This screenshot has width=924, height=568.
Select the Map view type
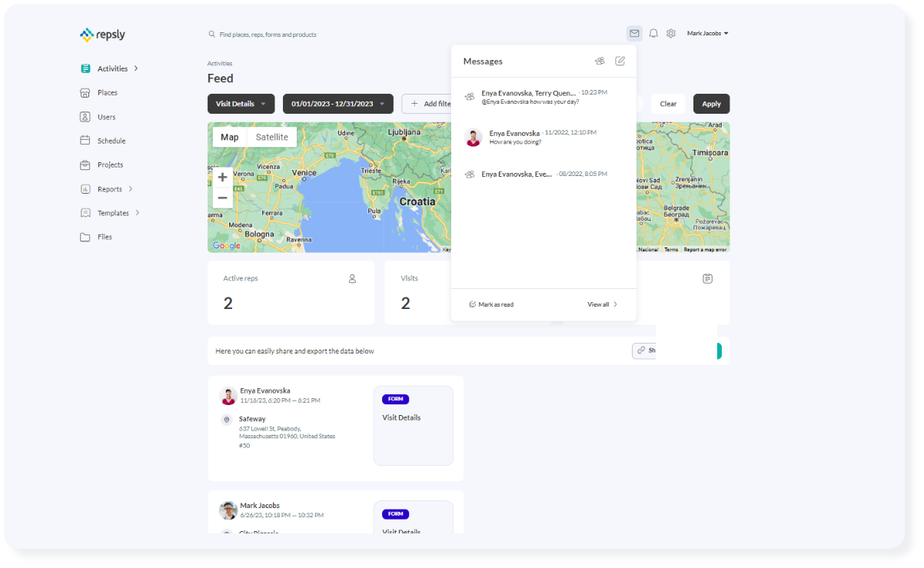(x=229, y=137)
